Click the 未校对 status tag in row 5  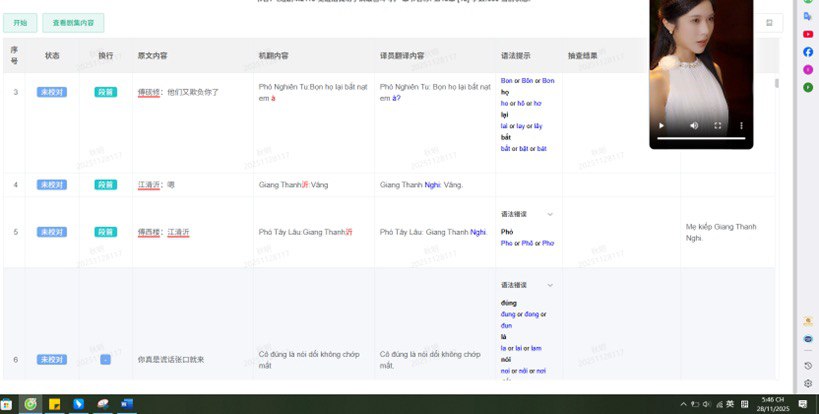pos(51,232)
